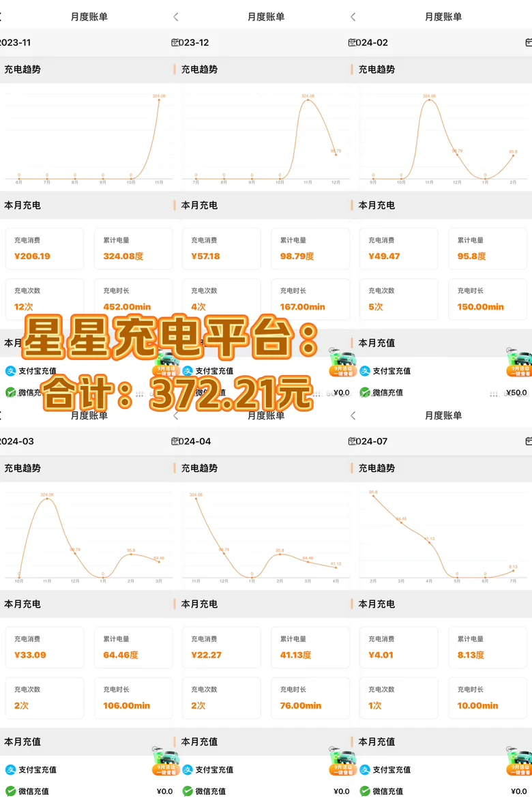Tap the 10.00min charging duration card
This screenshot has height=798, width=532.
coord(488,698)
